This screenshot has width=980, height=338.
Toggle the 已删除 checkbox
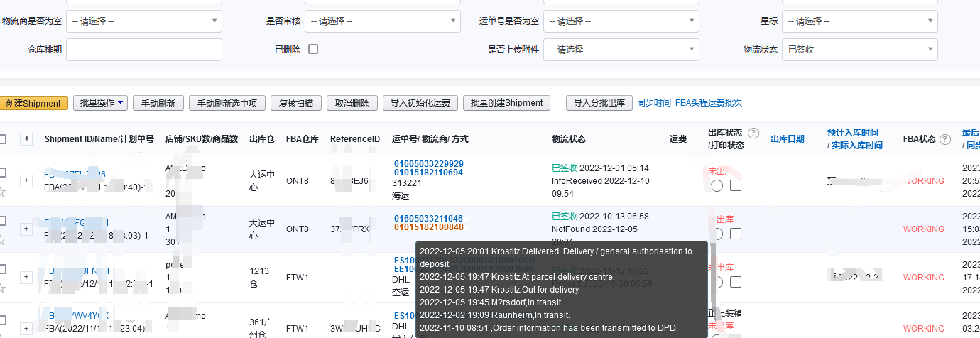tap(313, 50)
